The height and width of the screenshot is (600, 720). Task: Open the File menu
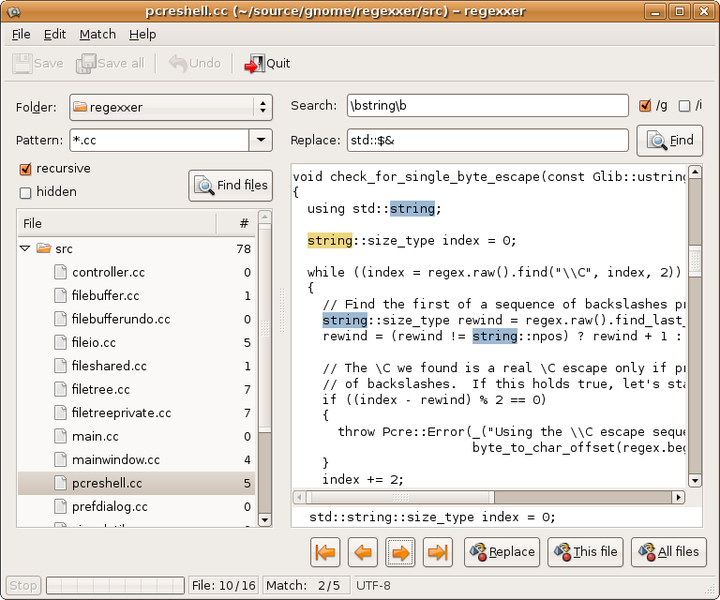[21, 34]
